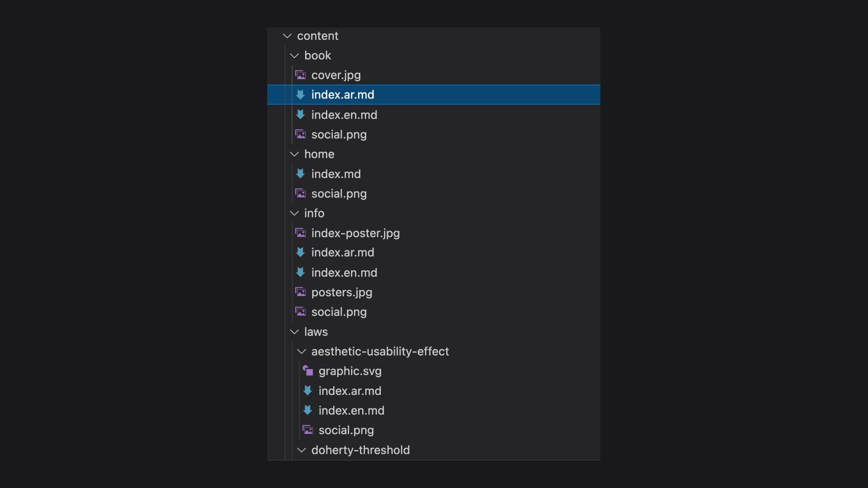Collapse the info folder
The image size is (868, 488).
(x=294, y=213)
